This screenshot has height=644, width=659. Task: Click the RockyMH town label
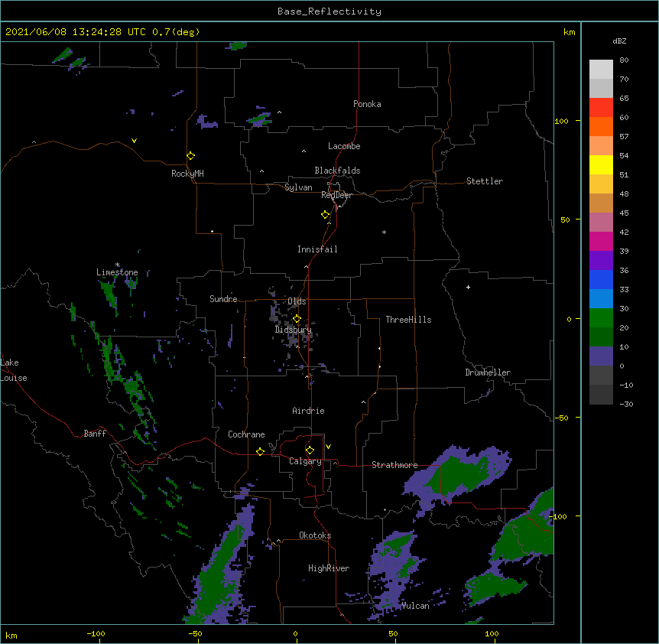pos(187,174)
